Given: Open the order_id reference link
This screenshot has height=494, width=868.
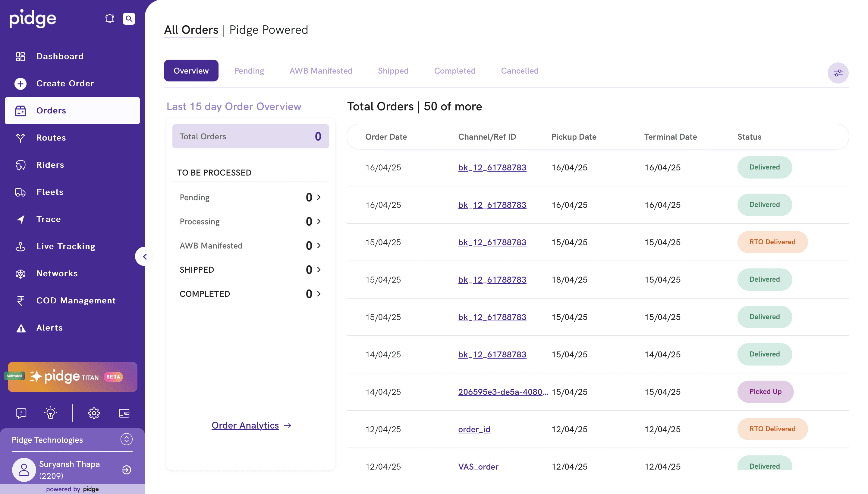Looking at the screenshot, I should click(x=474, y=429).
